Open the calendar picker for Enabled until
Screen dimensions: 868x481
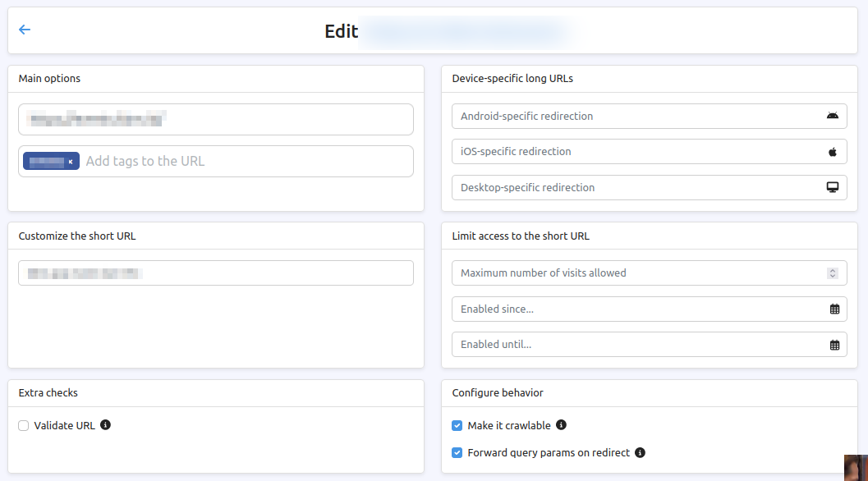pos(834,344)
